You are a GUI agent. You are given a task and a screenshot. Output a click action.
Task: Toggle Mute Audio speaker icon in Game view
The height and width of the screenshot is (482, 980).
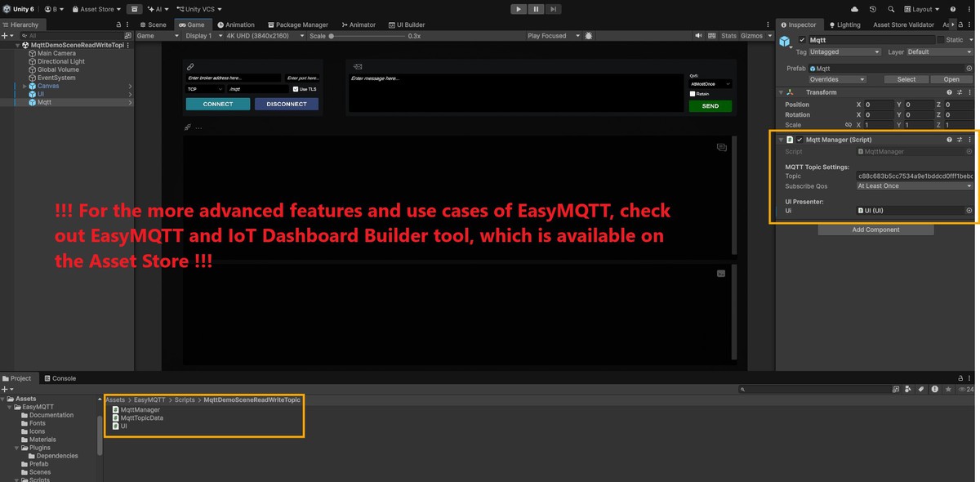[699, 36]
